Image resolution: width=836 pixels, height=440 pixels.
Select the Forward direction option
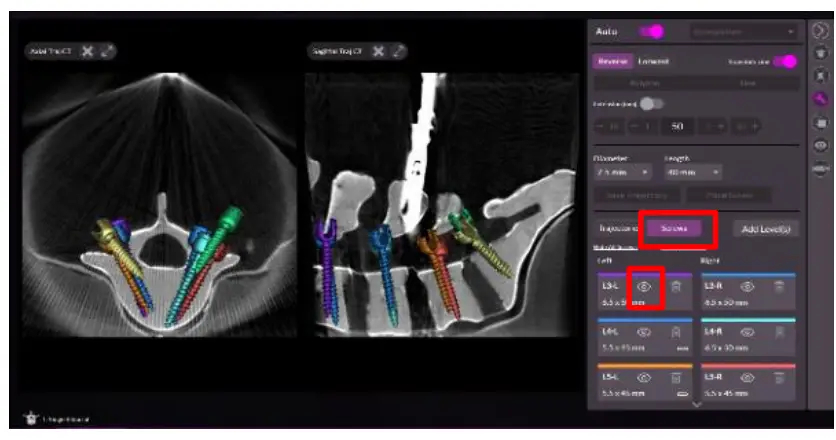(x=653, y=61)
